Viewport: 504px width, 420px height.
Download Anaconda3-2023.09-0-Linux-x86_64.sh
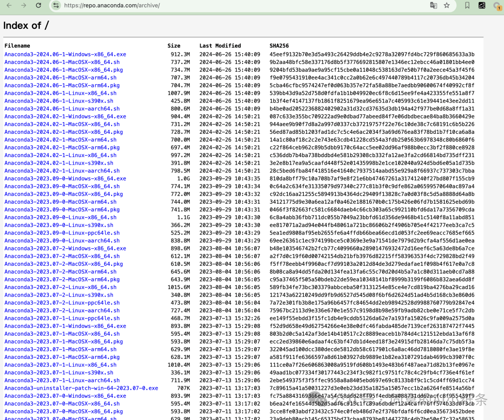click(60, 217)
